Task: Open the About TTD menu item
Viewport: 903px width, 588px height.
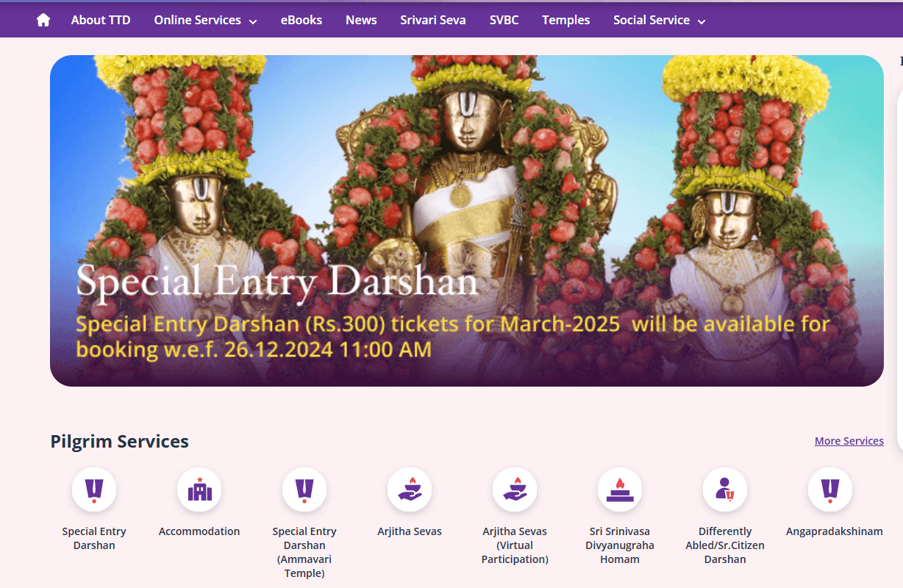Action: [x=101, y=21]
